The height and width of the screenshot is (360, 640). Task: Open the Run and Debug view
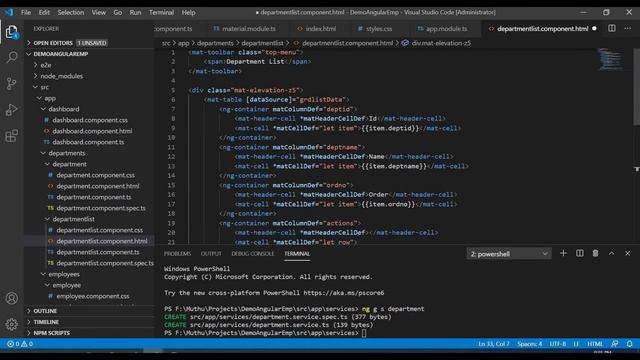click(x=11, y=109)
